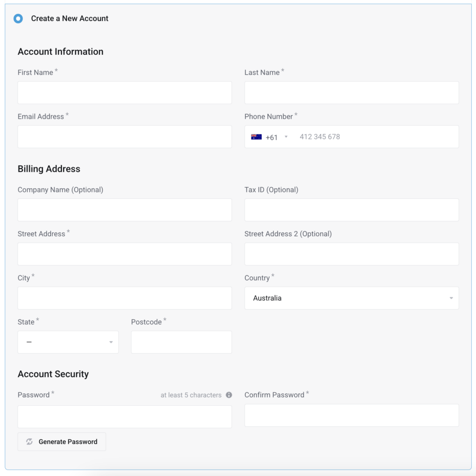
Task: Click the Postcode input field
Action: (x=181, y=342)
